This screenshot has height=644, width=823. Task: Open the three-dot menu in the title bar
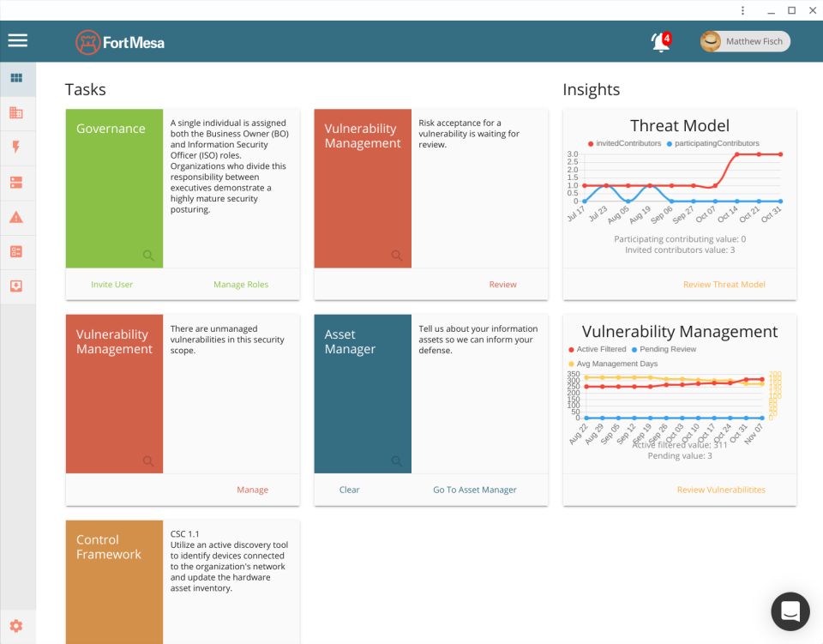(742, 10)
